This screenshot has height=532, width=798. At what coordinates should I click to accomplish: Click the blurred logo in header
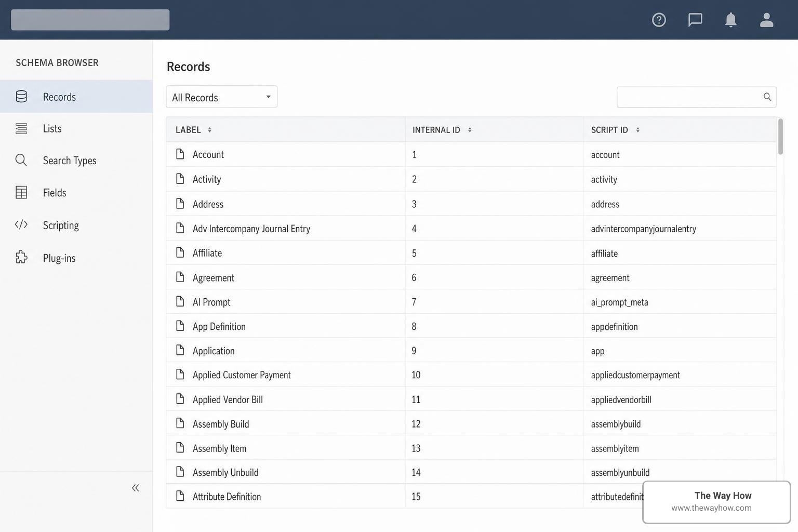90,20
